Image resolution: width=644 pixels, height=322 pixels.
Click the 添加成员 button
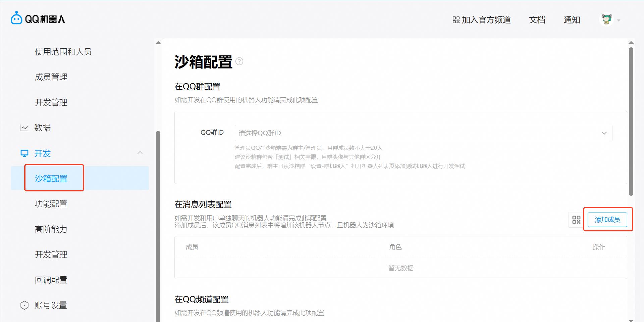tap(607, 220)
